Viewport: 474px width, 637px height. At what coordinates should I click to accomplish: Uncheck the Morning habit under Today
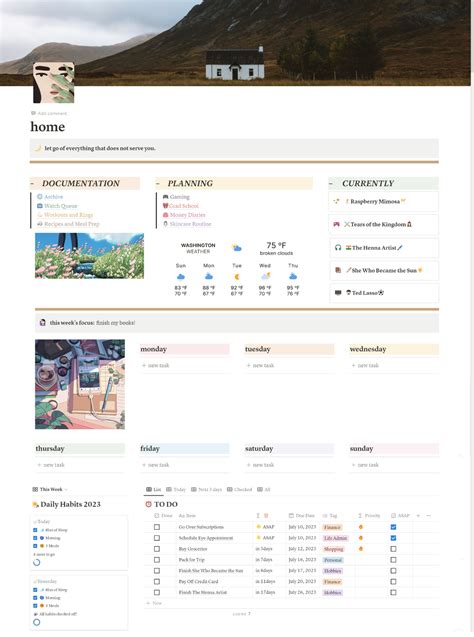pyautogui.click(x=35, y=538)
